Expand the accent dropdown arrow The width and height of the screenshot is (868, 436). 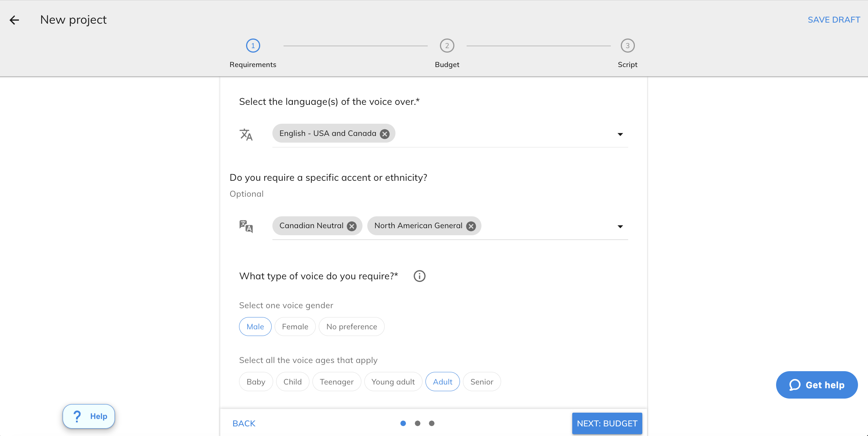pos(620,226)
